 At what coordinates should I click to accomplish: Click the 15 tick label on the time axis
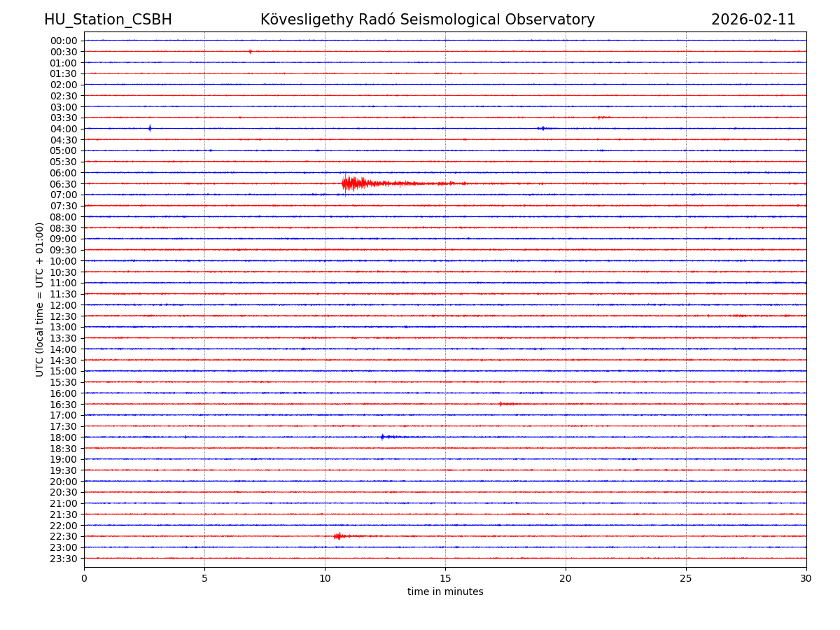pos(445,578)
